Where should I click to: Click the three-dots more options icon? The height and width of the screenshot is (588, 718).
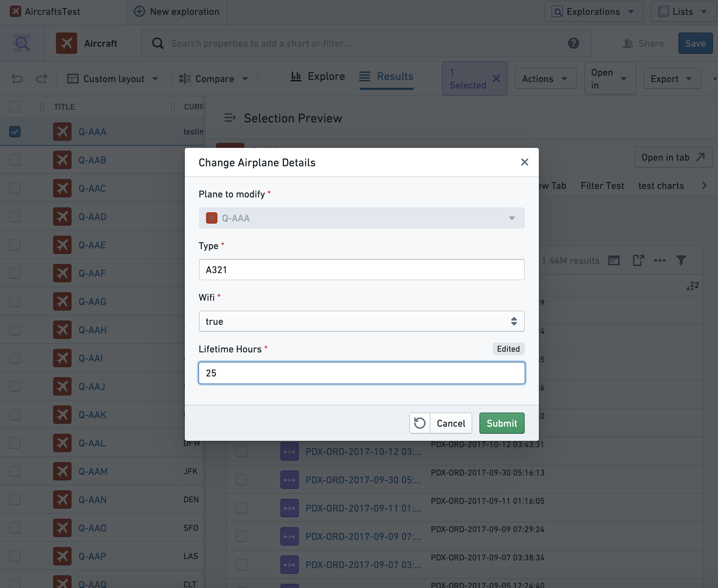pyautogui.click(x=660, y=260)
